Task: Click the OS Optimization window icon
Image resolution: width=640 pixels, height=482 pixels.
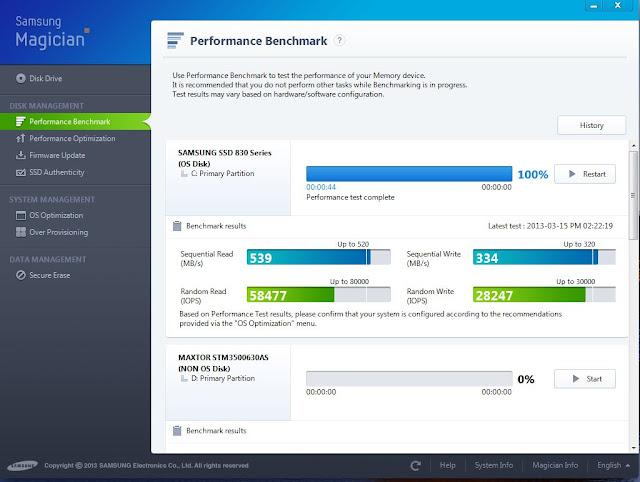Action: [x=20, y=215]
